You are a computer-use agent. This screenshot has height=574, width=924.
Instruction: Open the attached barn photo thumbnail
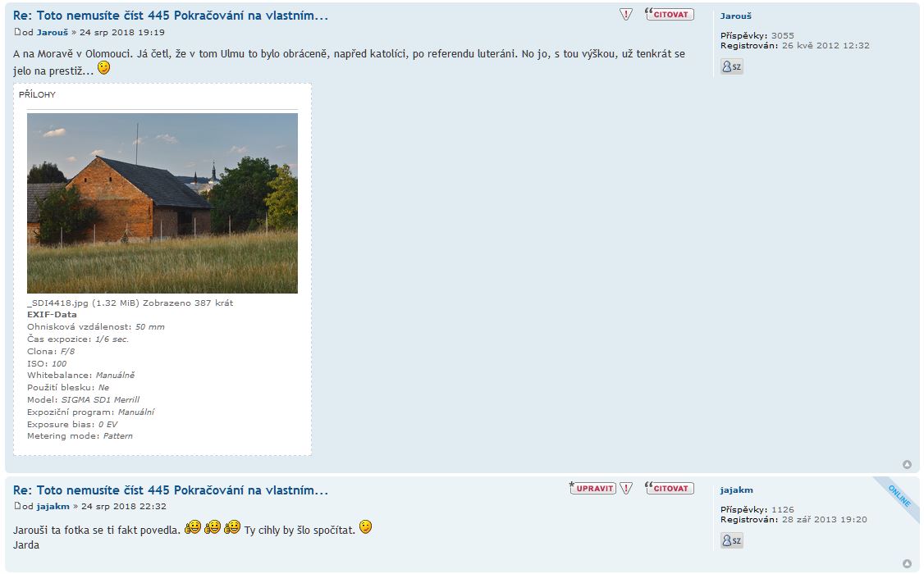click(x=162, y=203)
